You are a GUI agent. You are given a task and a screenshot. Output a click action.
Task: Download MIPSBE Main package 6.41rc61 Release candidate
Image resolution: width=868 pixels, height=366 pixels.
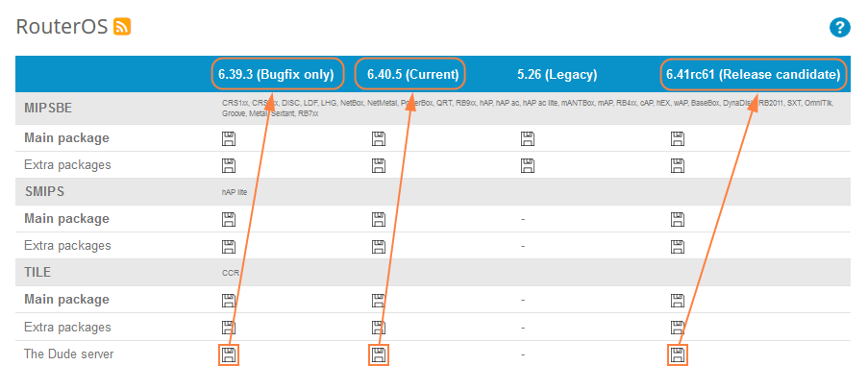678,138
